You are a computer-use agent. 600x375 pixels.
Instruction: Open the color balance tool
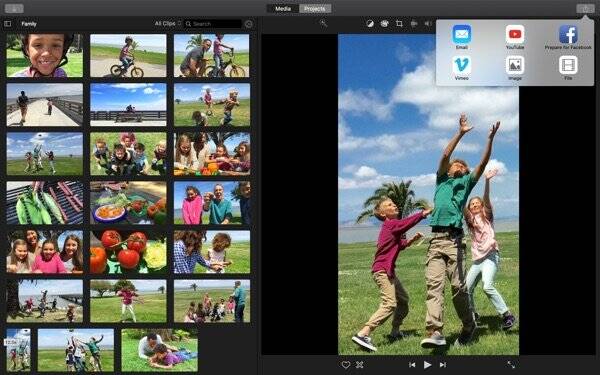[x=370, y=24]
